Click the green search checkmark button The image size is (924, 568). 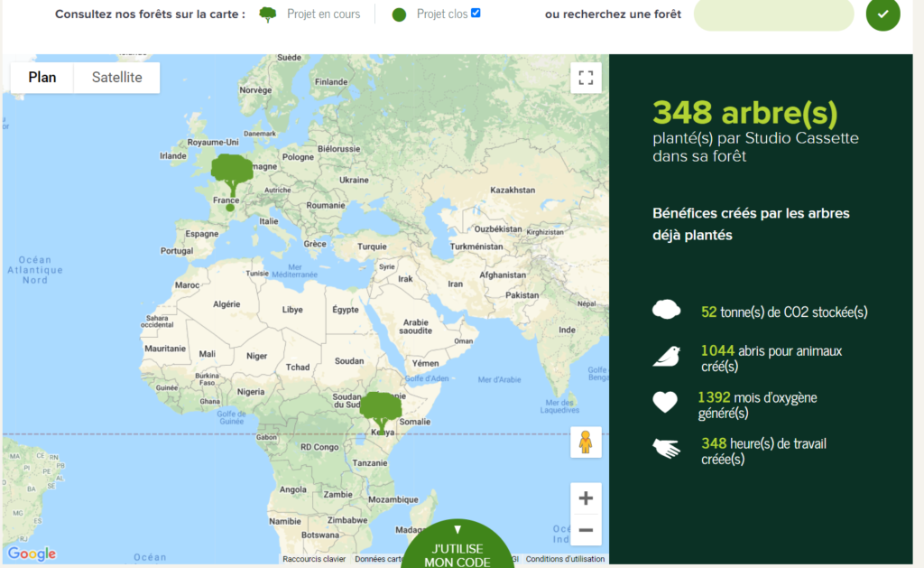882,15
